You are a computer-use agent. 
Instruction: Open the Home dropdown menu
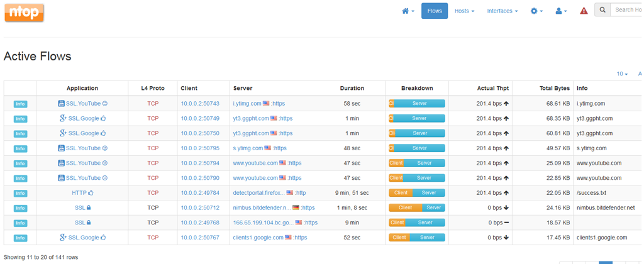click(x=408, y=11)
